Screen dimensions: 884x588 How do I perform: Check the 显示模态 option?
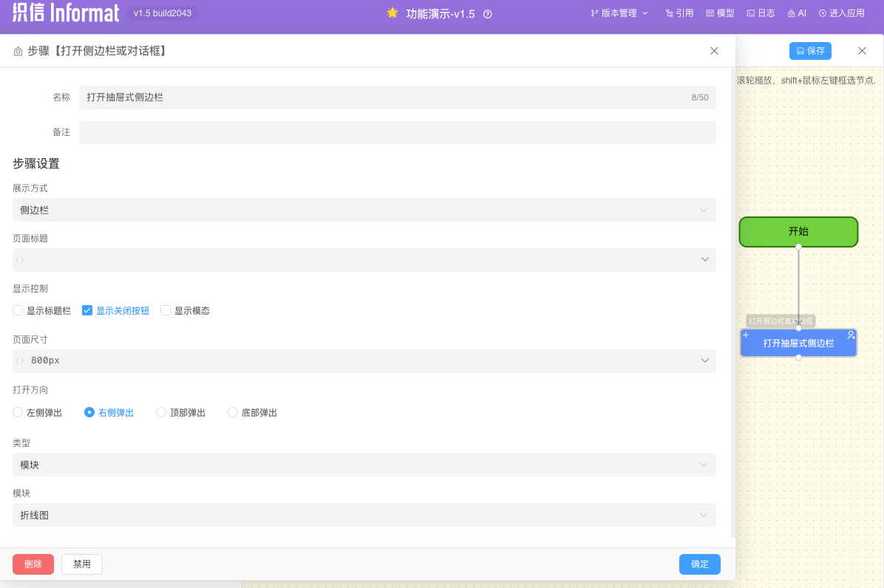tap(166, 310)
